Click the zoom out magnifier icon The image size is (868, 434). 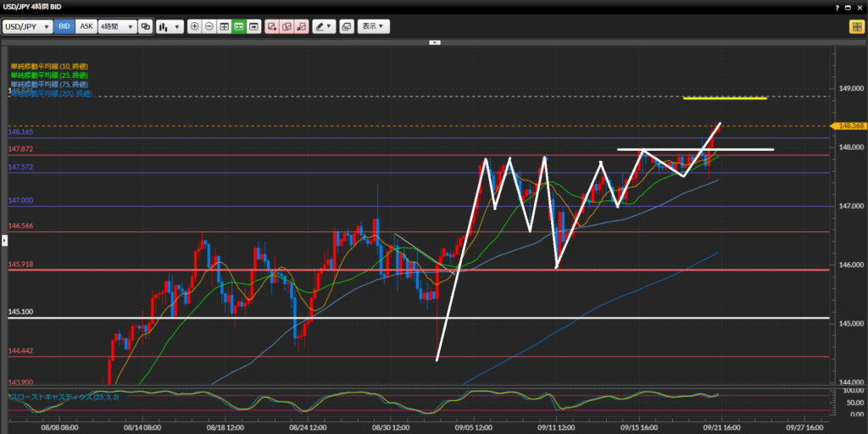[209, 26]
